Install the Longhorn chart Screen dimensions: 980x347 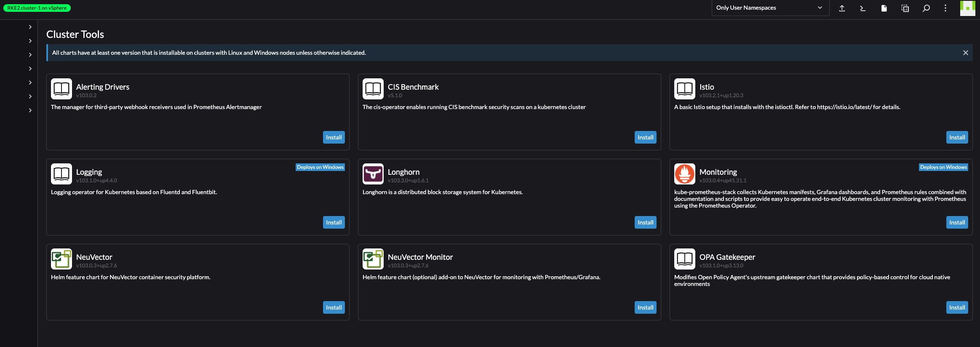pos(646,222)
